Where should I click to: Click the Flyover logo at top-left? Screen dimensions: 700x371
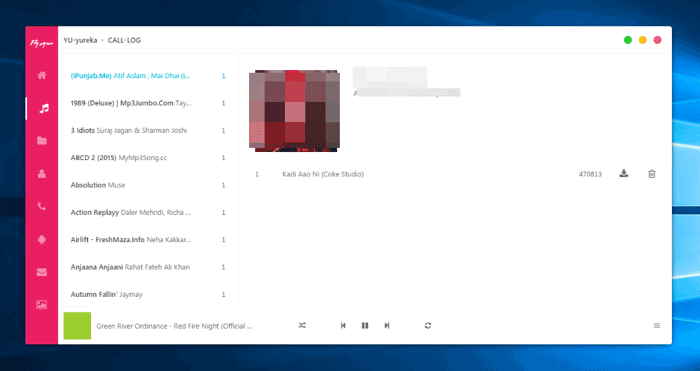click(x=42, y=43)
